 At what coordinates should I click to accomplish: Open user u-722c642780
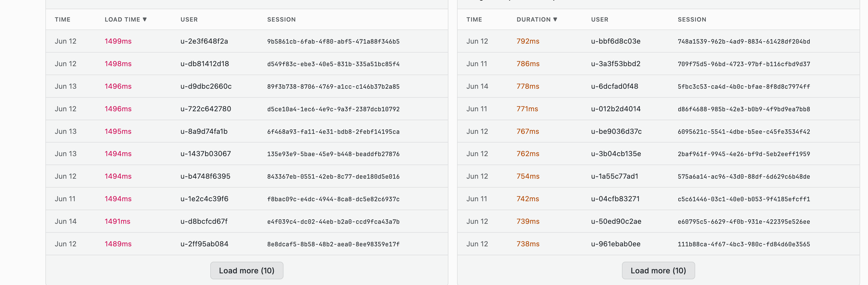(206, 109)
